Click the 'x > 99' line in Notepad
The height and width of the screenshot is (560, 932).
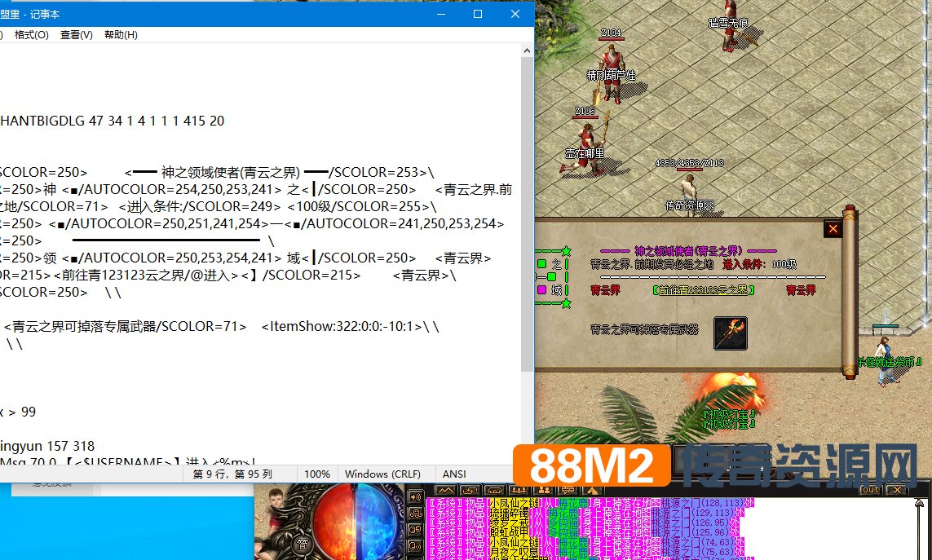tap(18, 412)
